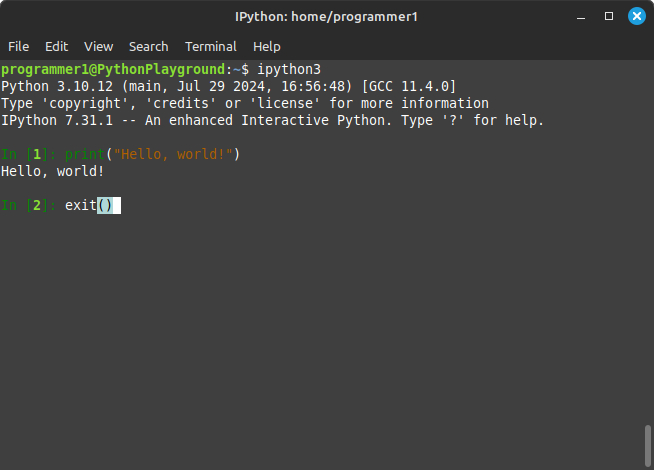Click the 'exit()' command at In [2]

pos(89,206)
